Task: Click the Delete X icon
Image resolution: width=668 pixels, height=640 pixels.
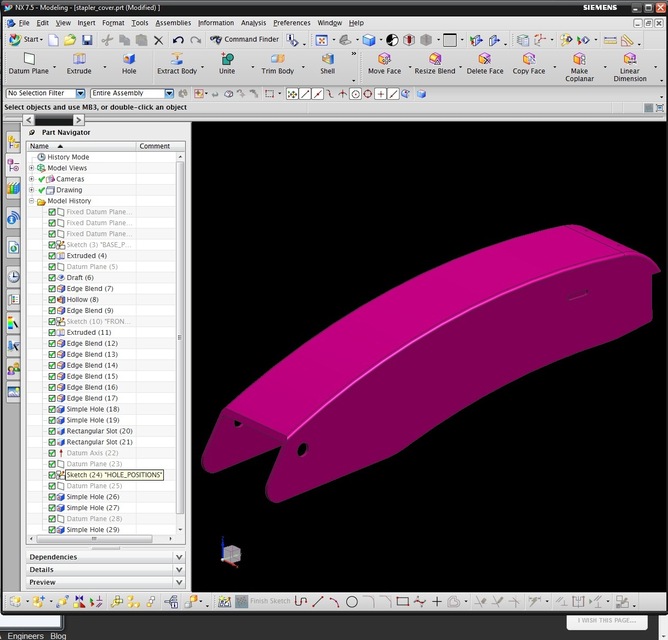Action: (158, 40)
